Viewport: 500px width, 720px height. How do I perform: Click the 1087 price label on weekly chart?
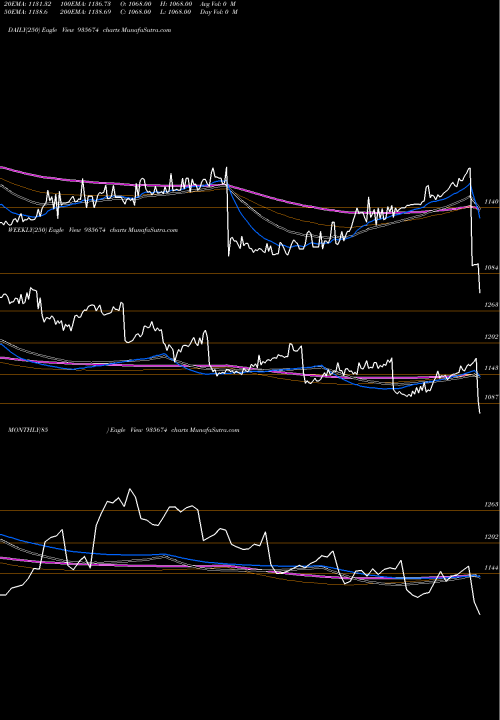(x=492, y=397)
